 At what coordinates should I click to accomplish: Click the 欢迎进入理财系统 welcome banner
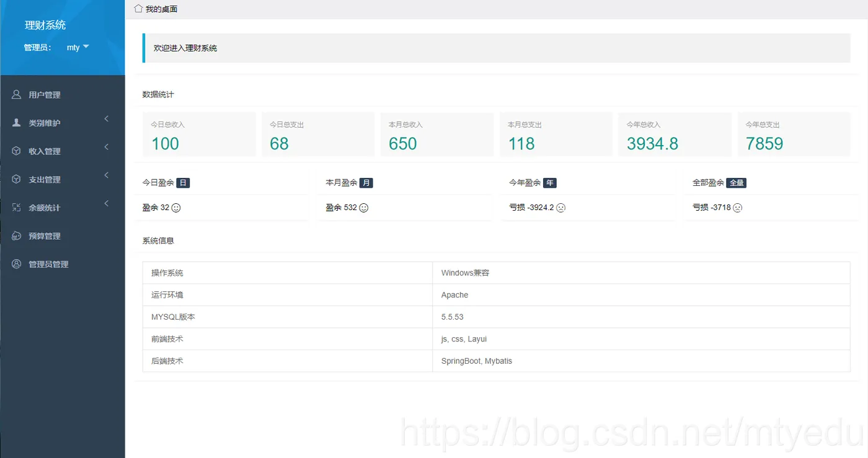pos(497,48)
